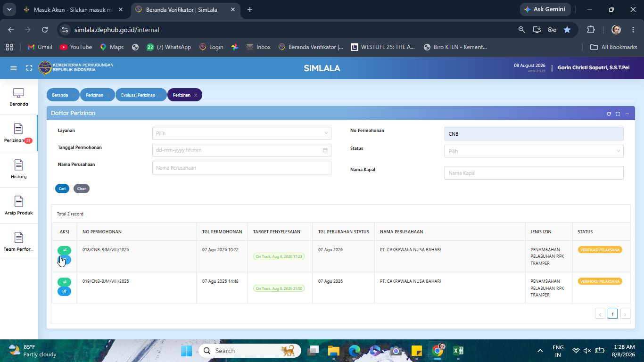Click blue edit icon for 019/CNB-BJM/VIII/2026
Screen dimensions: 644x362
tap(65, 291)
